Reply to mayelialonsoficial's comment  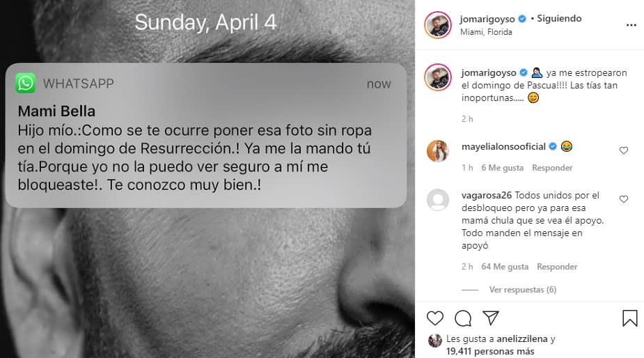(552, 168)
